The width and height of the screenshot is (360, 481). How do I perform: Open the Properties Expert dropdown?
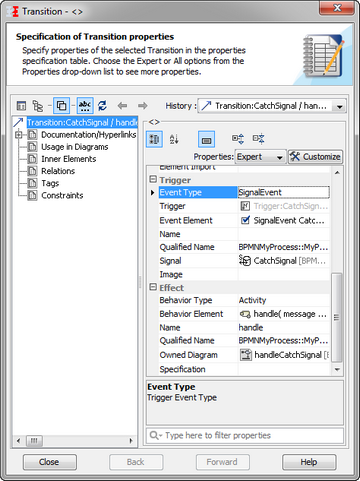click(x=260, y=157)
